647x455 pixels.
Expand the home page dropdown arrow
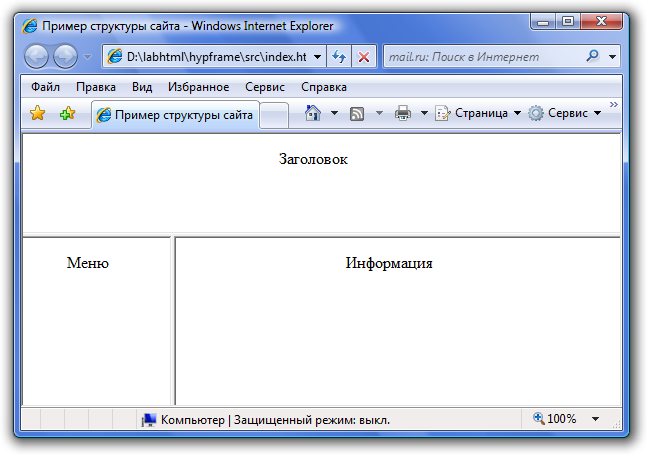(x=335, y=113)
